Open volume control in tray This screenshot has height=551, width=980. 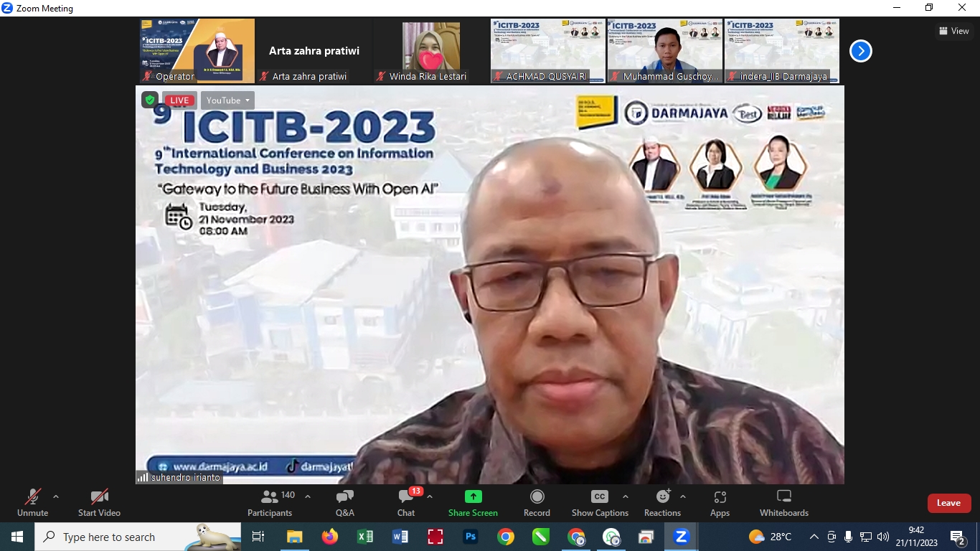tap(883, 537)
